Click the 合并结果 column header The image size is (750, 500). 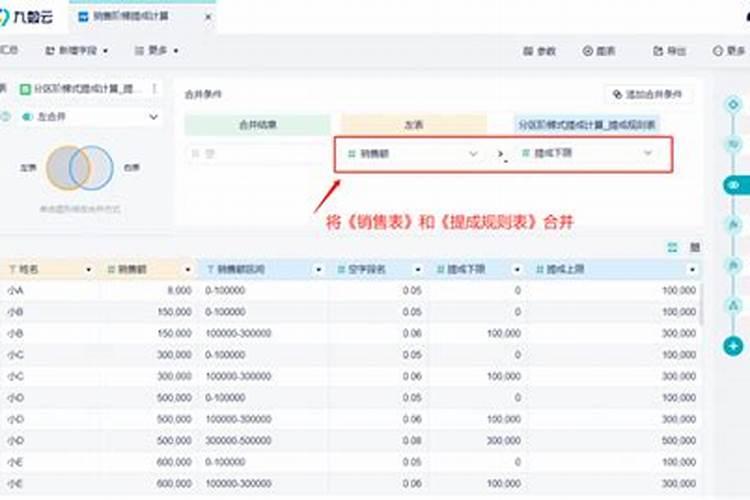(258, 125)
